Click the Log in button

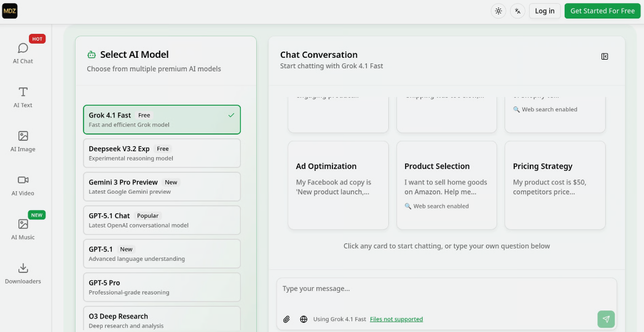[544, 11]
